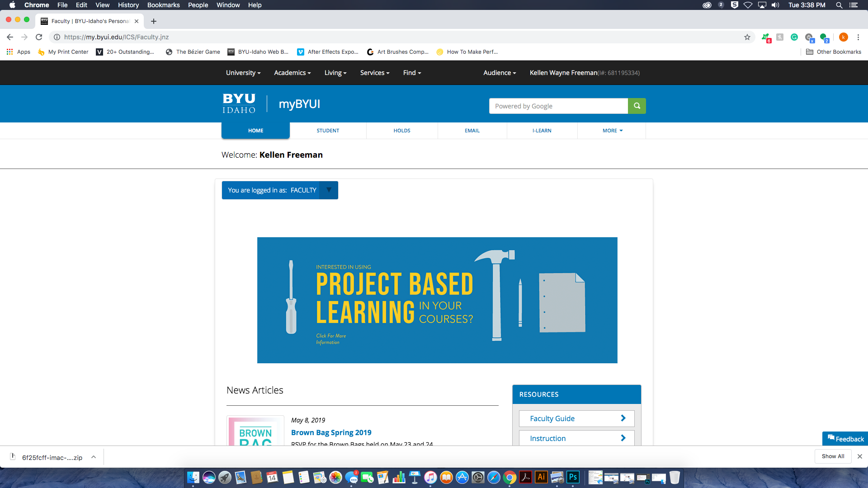Open the Other Bookmarks folder

point(834,52)
